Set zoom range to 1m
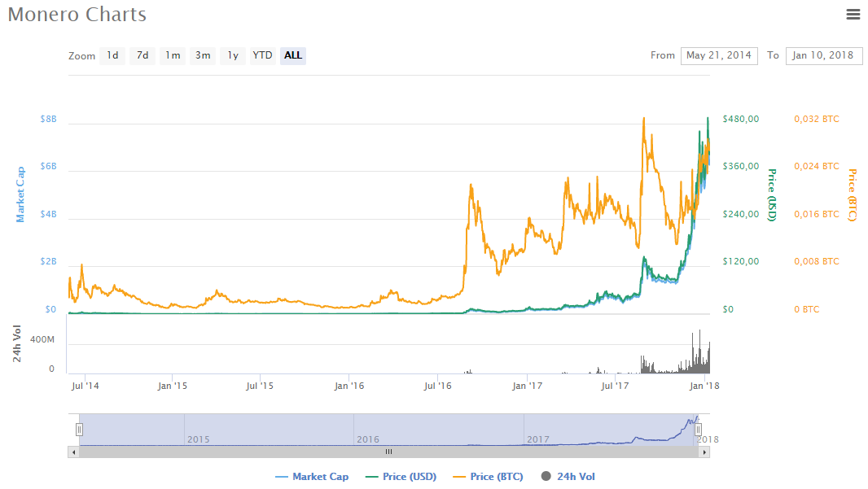Image resolution: width=868 pixels, height=489 pixels. (173, 55)
